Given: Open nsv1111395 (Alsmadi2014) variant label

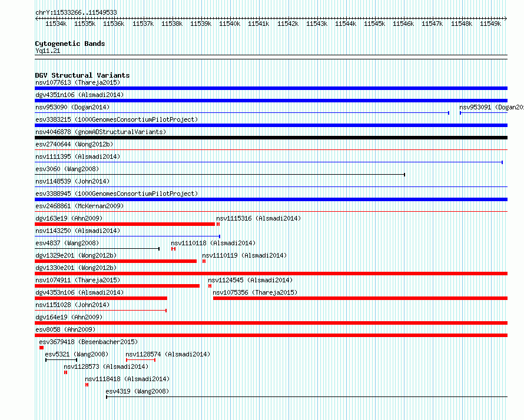Looking at the screenshot, I should [78, 156].
